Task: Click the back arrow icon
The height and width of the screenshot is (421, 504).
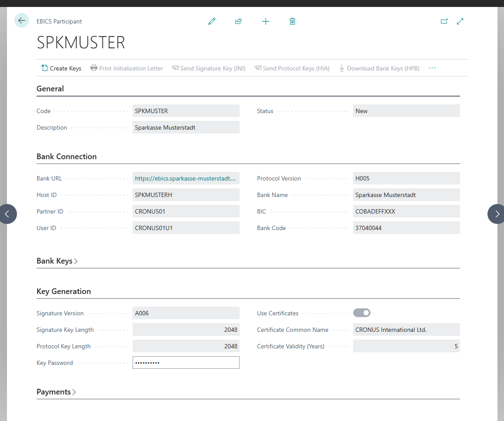Action: point(22,20)
